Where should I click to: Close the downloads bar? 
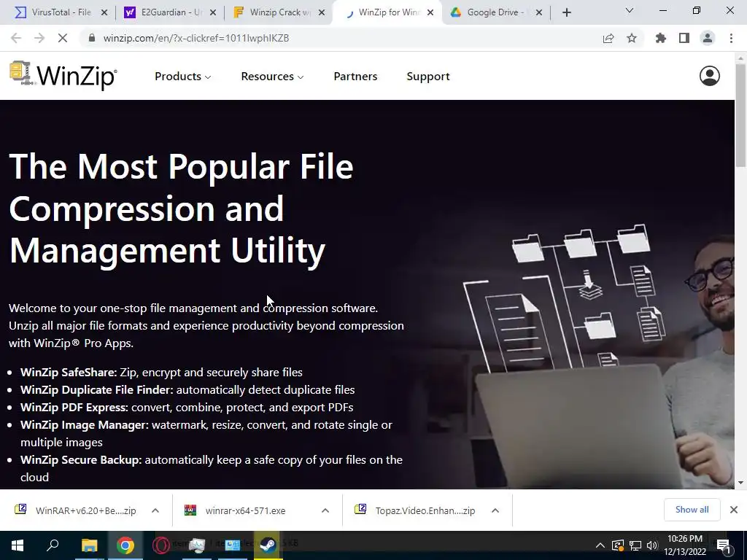[734, 510]
